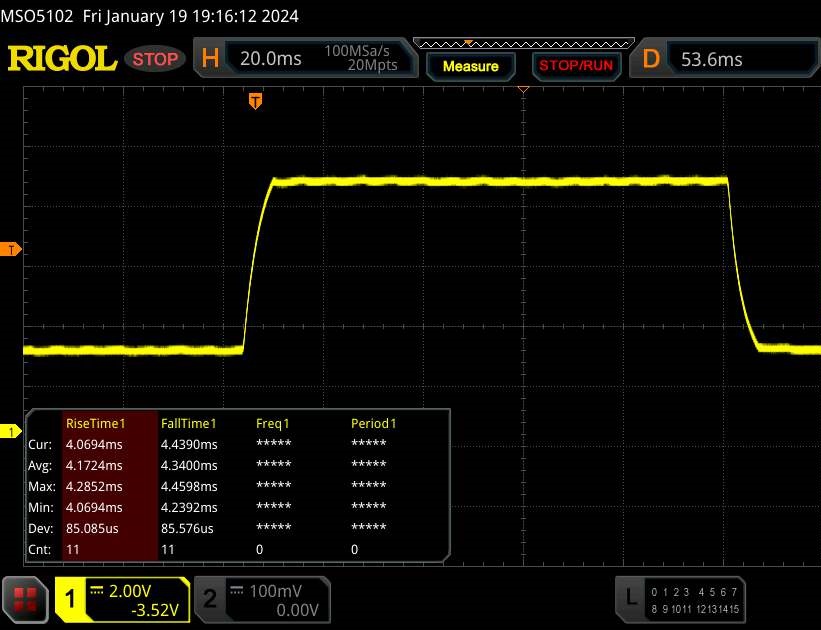The height and width of the screenshot is (630, 821).
Task: Open the delay D 53.6ms setting
Action: click(x=726, y=59)
